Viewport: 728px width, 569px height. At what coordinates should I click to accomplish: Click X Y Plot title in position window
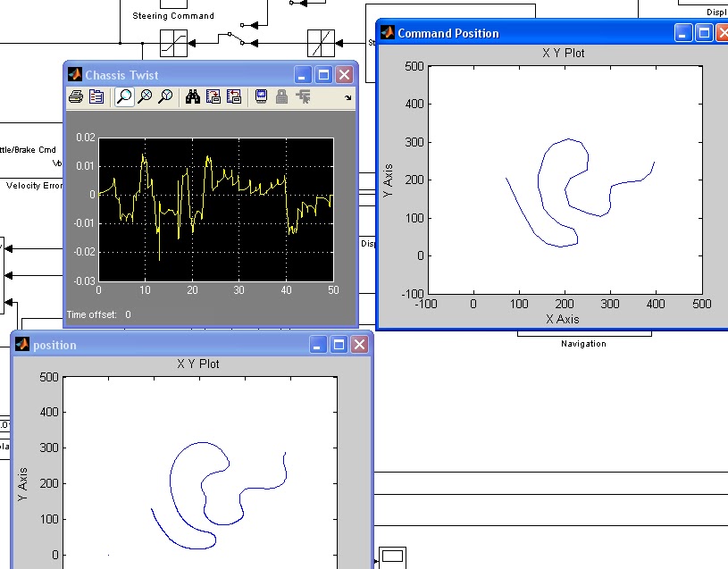(x=197, y=364)
